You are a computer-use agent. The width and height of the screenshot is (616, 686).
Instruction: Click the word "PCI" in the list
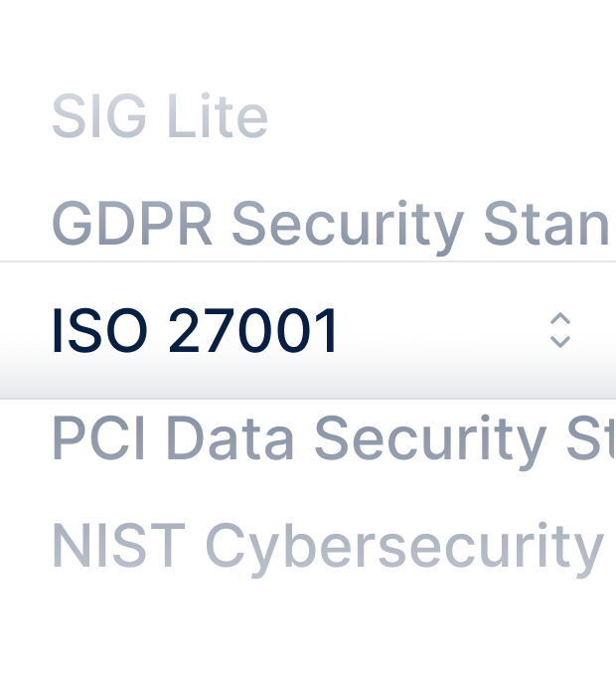tap(99, 438)
